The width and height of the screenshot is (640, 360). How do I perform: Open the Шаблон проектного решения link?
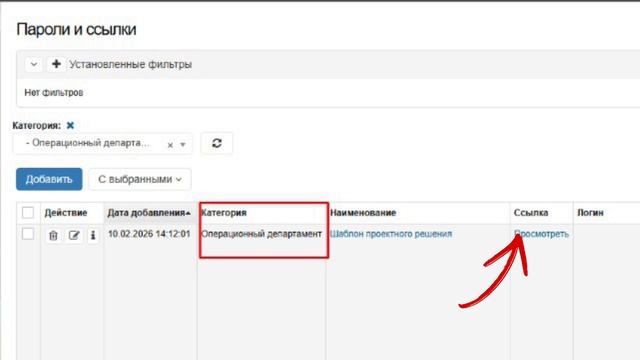coord(391,234)
